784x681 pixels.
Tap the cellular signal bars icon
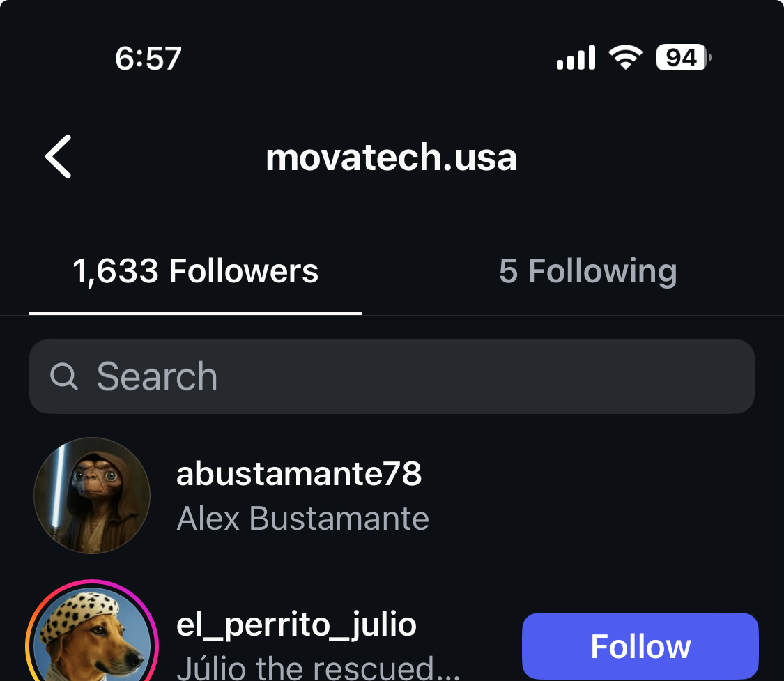click(576, 58)
